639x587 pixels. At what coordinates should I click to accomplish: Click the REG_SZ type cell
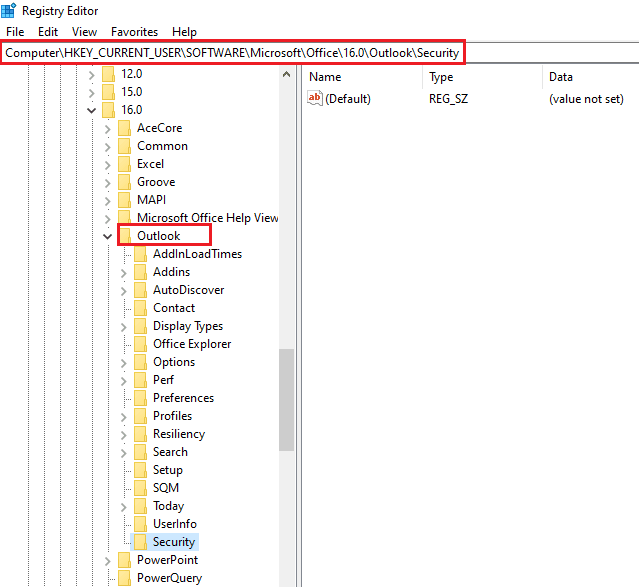pos(448,99)
